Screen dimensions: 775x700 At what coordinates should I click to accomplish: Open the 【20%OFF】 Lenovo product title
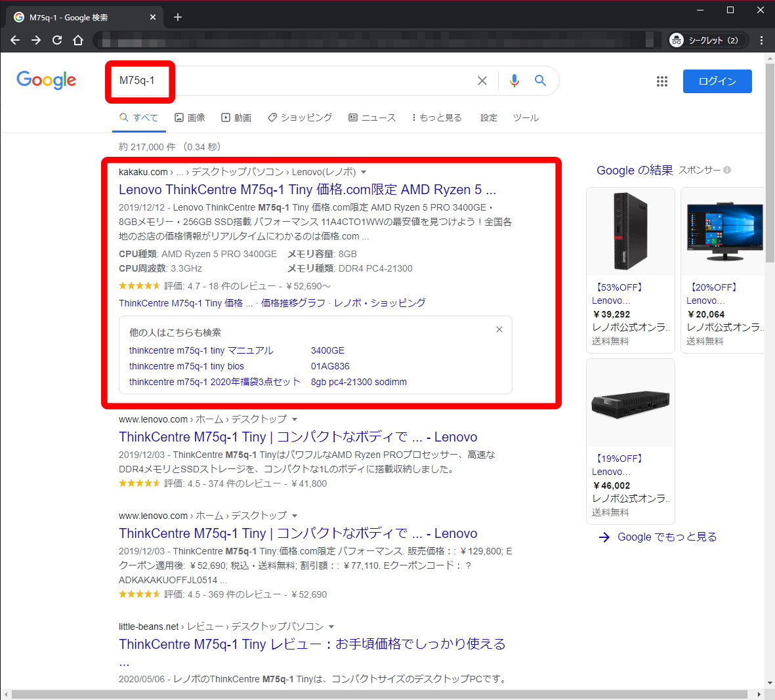coord(712,294)
